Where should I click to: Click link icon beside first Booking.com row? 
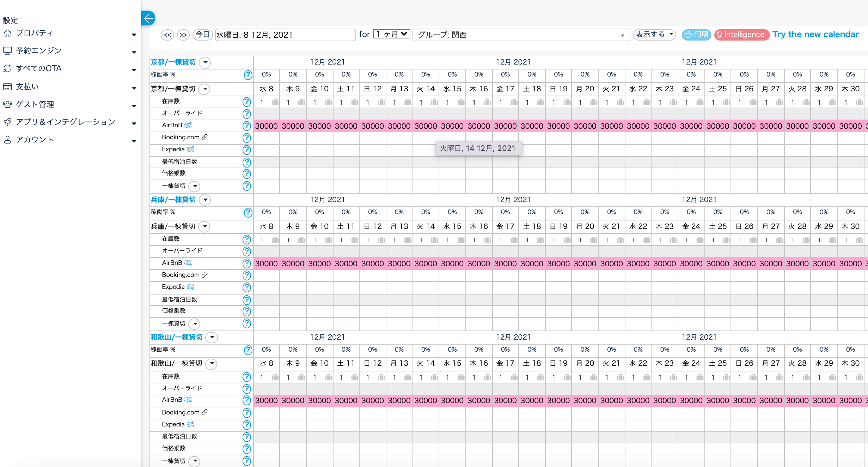(204, 137)
